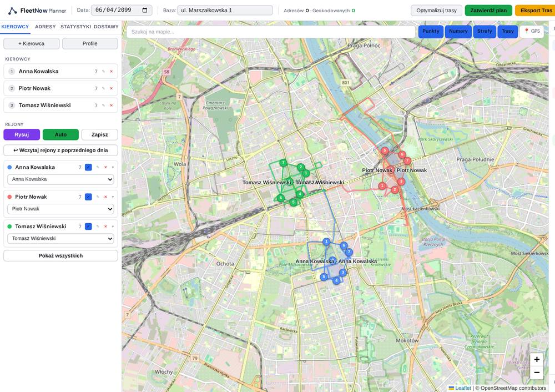Screen dimensions: 555x392
Task: Open the calendar picker in date field
Action: pyautogui.click(x=145, y=10)
